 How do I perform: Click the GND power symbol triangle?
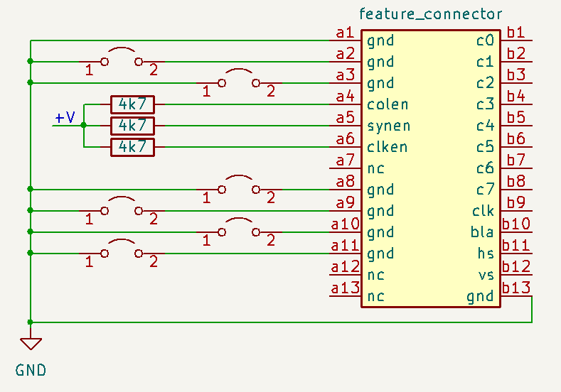[30, 344]
